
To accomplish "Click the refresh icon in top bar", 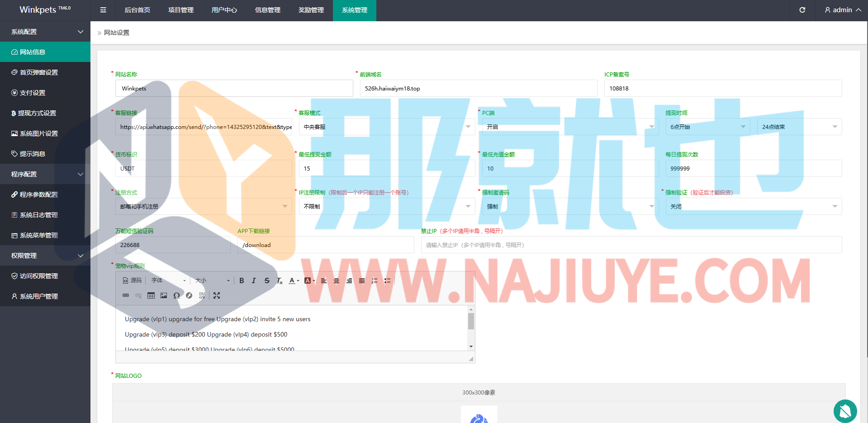I will (802, 10).
